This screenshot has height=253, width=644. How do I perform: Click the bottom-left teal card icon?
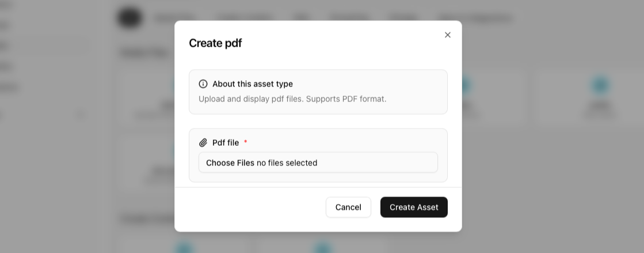pos(184,248)
